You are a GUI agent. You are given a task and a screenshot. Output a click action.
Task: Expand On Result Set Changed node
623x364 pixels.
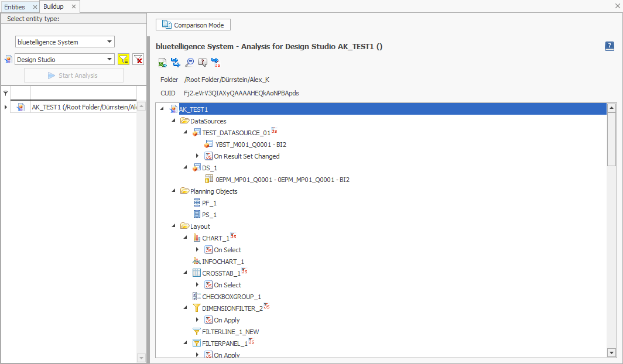tap(197, 156)
